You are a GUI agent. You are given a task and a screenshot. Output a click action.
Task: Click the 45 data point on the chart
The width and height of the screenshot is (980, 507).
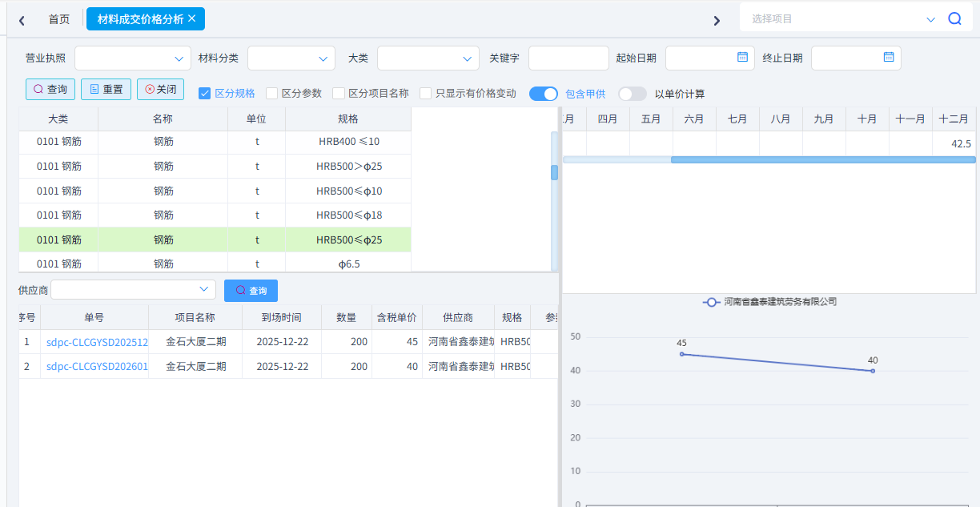682,354
